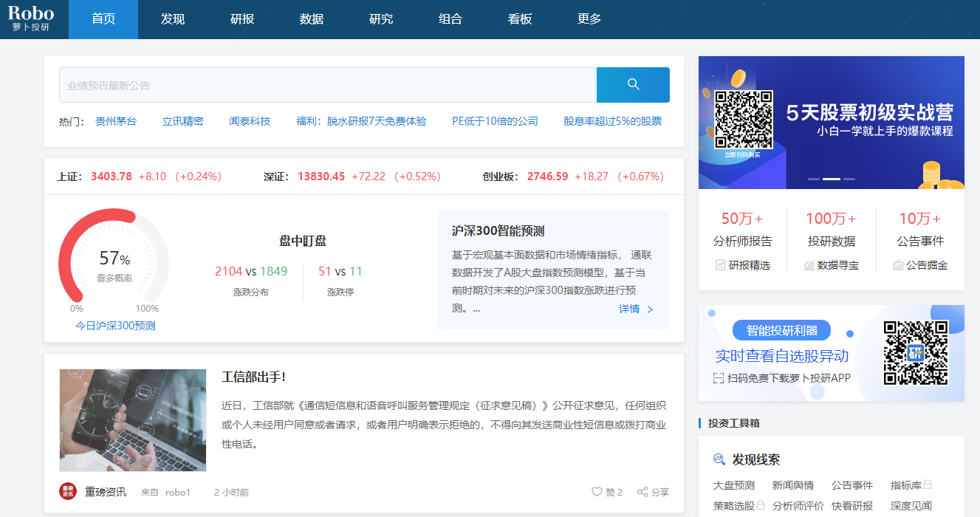
Task: Expand 沪深300智能预测 via 详情 arrow
Action: tap(649, 309)
